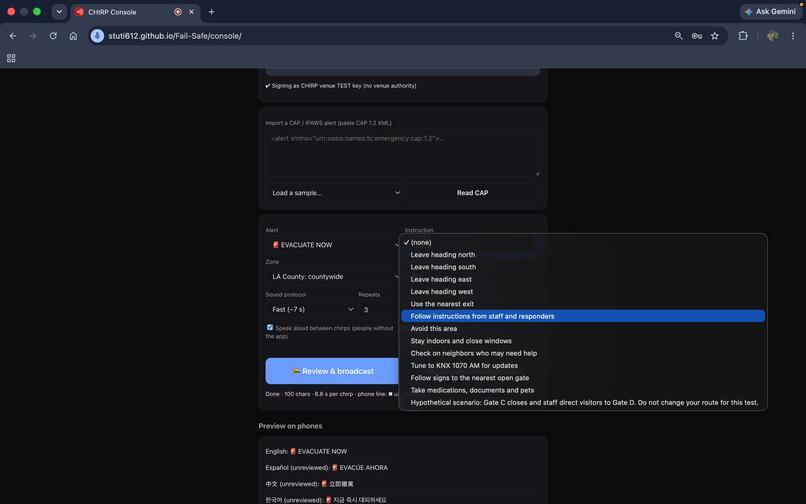Click the Preview on phones heading
806x504 pixels.
(x=290, y=426)
